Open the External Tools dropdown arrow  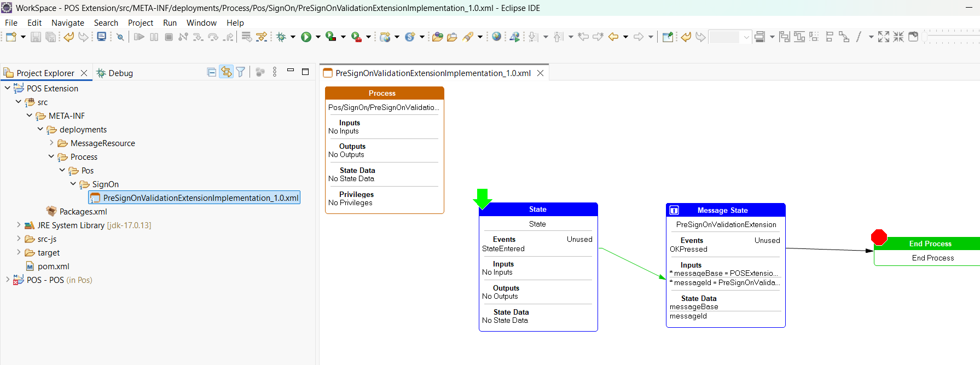368,37
